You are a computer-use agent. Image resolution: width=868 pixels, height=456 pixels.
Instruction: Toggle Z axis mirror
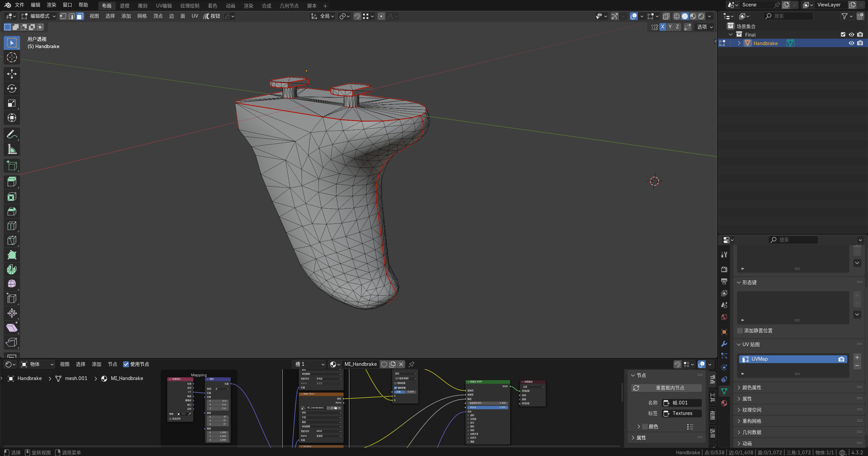tap(677, 27)
